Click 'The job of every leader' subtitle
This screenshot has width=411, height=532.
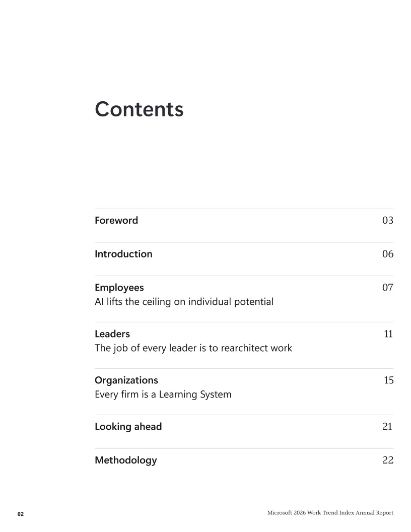193,348
